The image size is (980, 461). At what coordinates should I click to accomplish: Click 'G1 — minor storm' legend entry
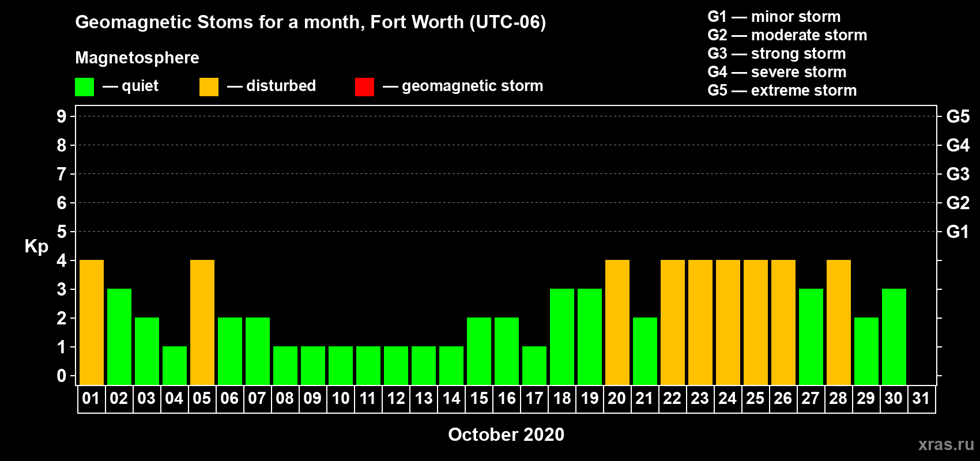coord(774,17)
